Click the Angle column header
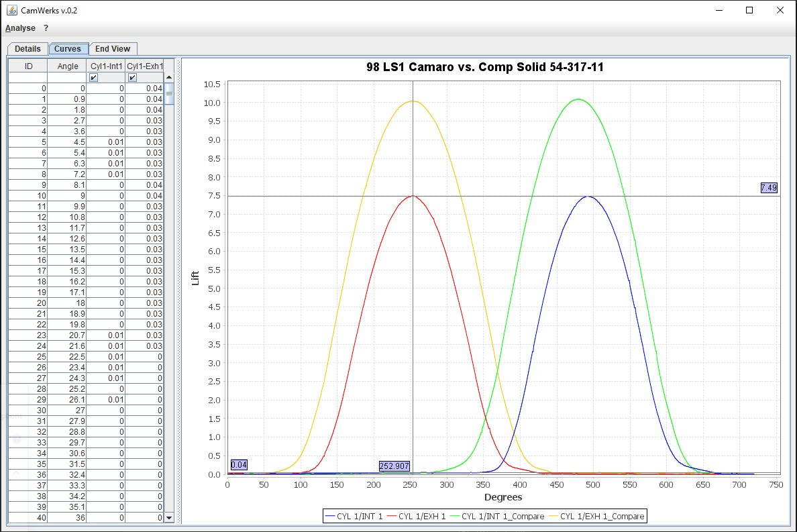The width and height of the screenshot is (797, 532). (x=68, y=66)
